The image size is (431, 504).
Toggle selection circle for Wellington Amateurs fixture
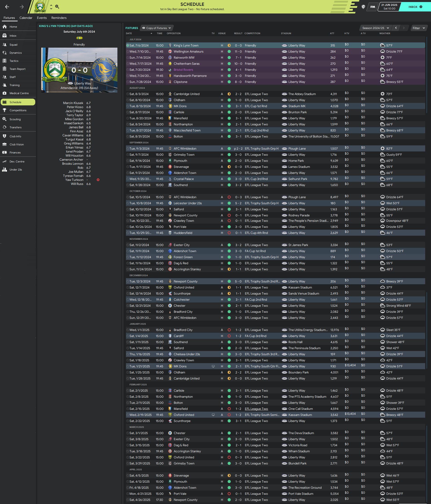pos(128,51)
